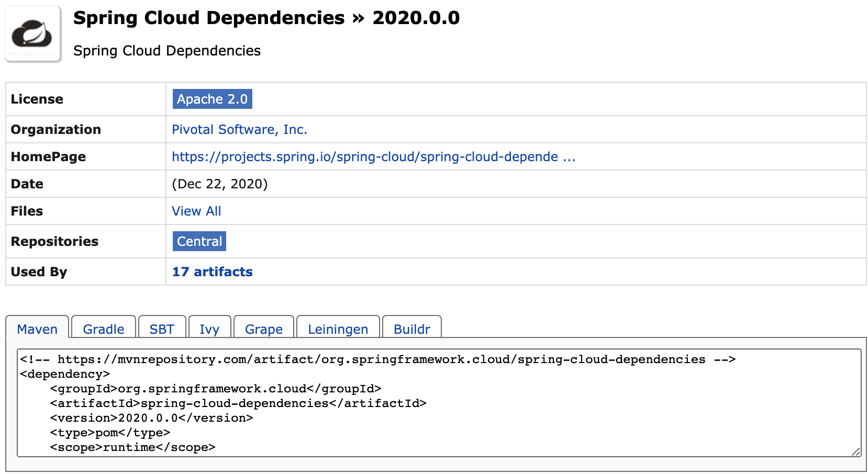Click the textarea resize handle corner
This screenshot has height=474, width=868.
click(x=856, y=452)
